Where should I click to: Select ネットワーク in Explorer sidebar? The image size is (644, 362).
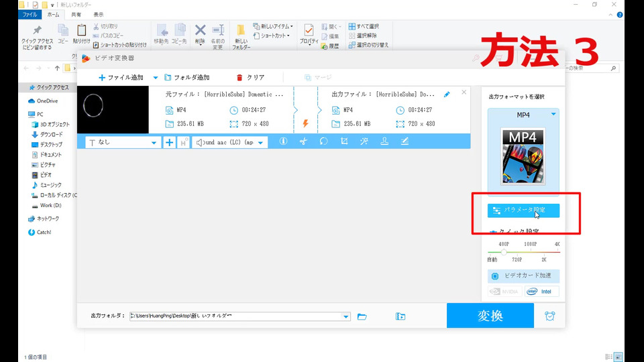(x=44, y=219)
